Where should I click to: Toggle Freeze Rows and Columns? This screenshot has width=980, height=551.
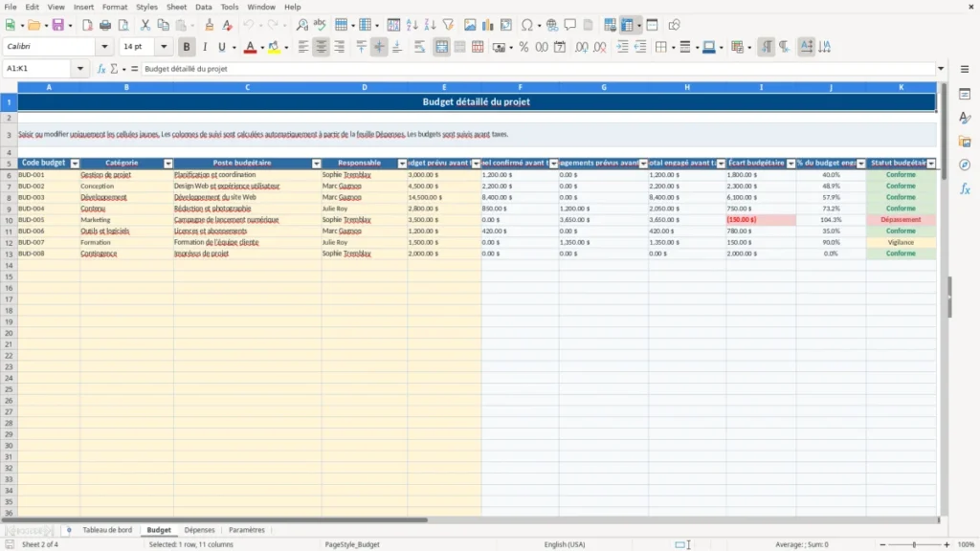coord(627,25)
